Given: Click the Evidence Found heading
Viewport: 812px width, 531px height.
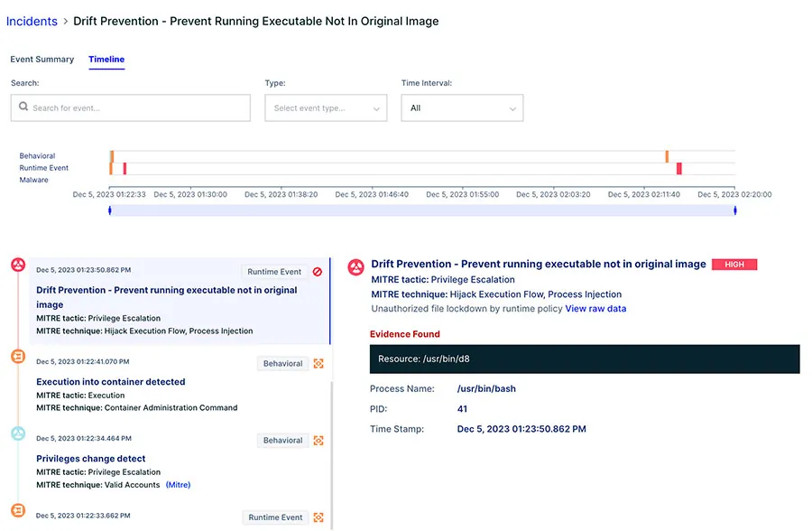Looking at the screenshot, I should (x=405, y=334).
